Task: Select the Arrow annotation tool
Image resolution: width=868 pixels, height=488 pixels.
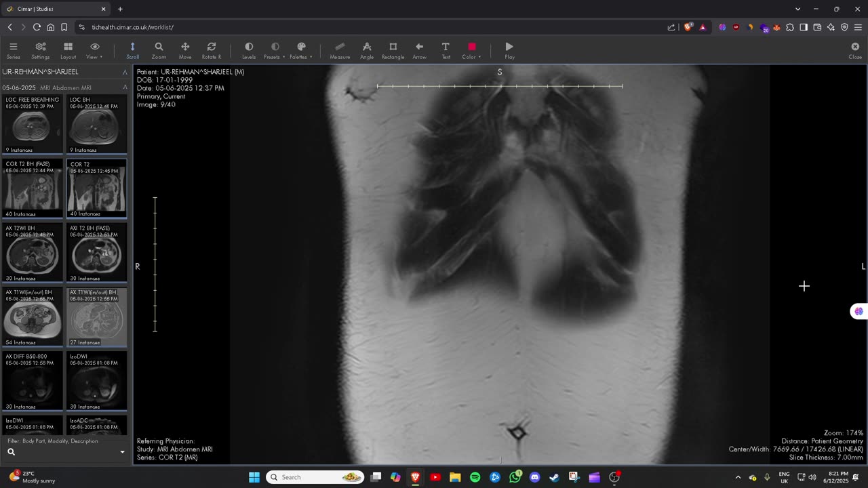Action: coord(419,51)
